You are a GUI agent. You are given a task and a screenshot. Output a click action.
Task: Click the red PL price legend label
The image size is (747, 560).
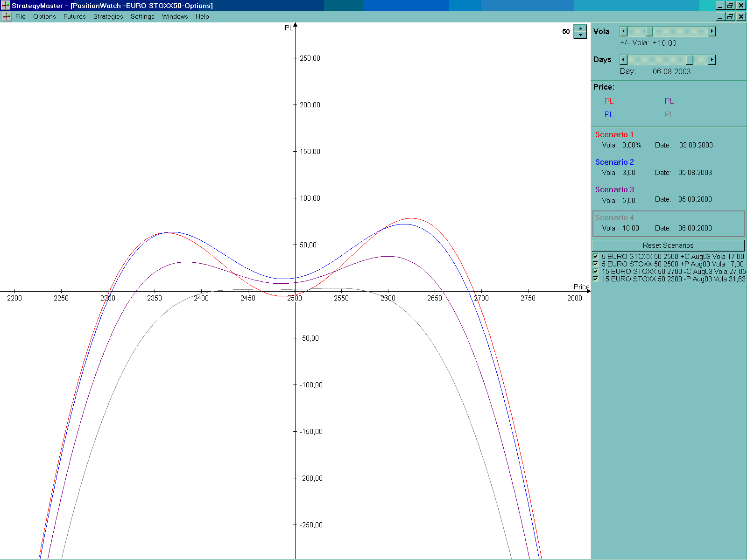[x=609, y=101]
